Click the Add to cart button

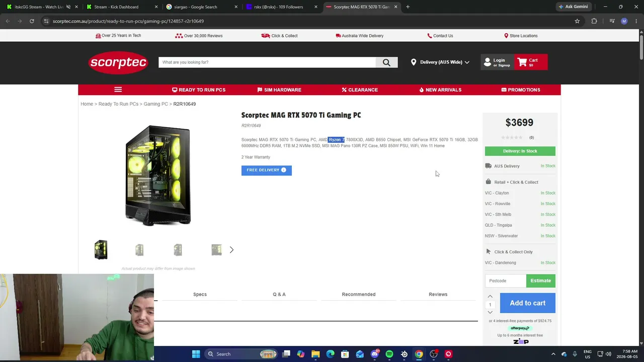coord(528,303)
